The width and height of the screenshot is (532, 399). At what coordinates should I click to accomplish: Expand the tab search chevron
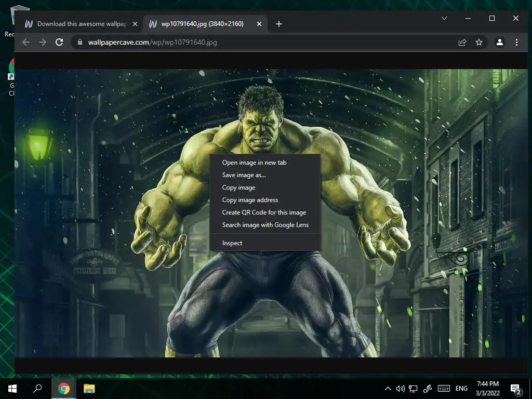pos(444,18)
